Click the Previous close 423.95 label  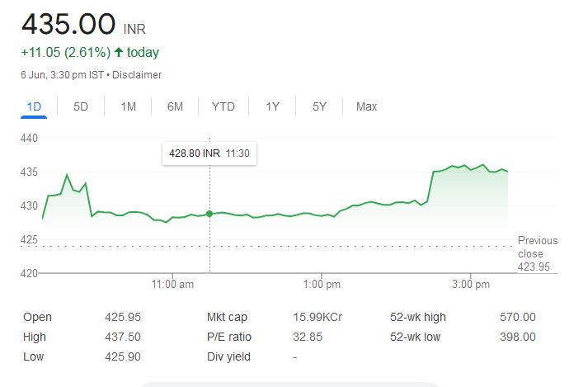tap(537, 253)
